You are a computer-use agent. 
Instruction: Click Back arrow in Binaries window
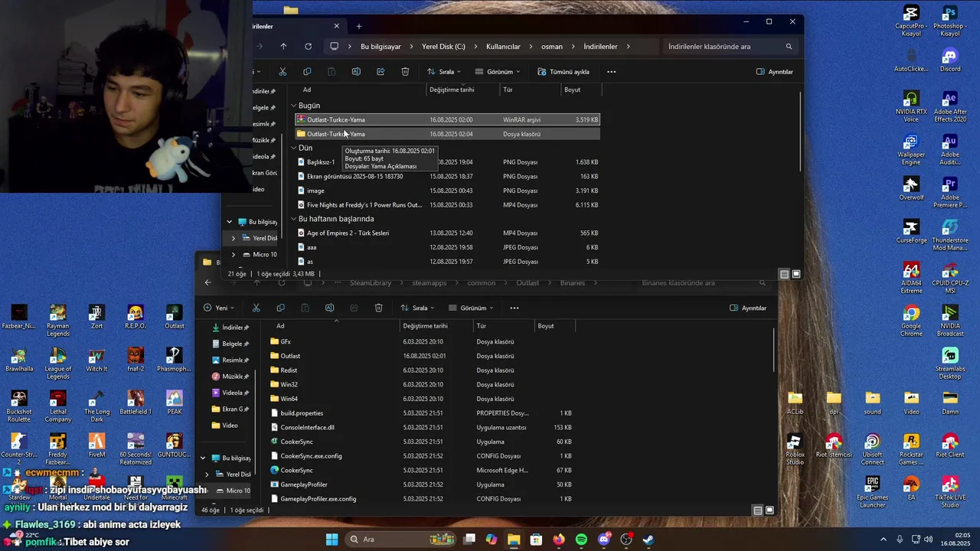coord(207,282)
